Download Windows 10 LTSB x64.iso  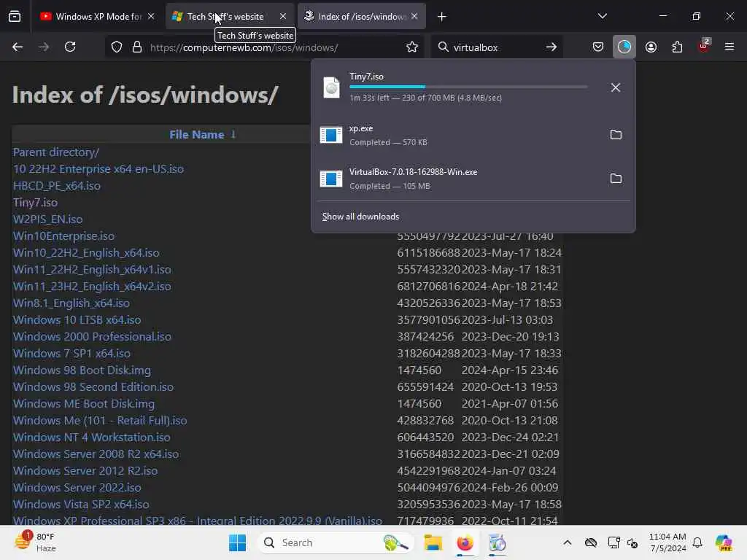tap(77, 320)
